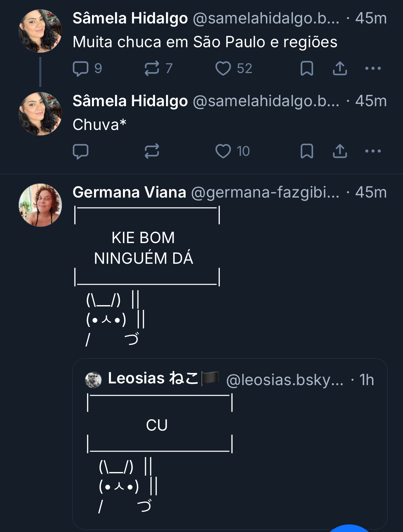Open Sâmela Hidalgo's avatar on first post

[40, 31]
